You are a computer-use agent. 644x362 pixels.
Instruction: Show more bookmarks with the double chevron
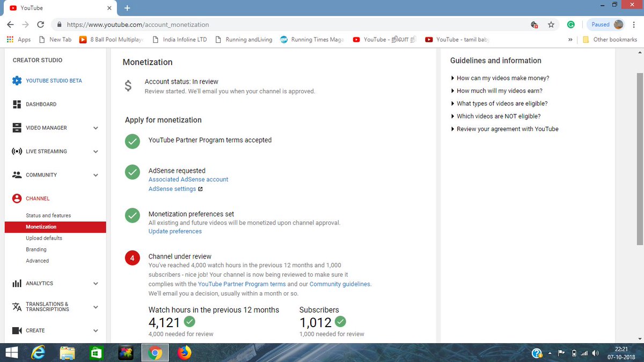click(570, 39)
